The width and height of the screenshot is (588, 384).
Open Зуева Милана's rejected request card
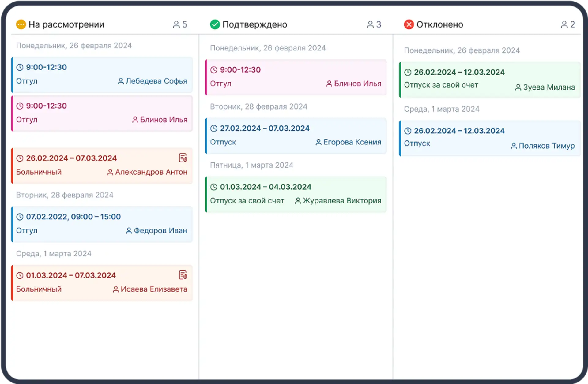coord(489,80)
